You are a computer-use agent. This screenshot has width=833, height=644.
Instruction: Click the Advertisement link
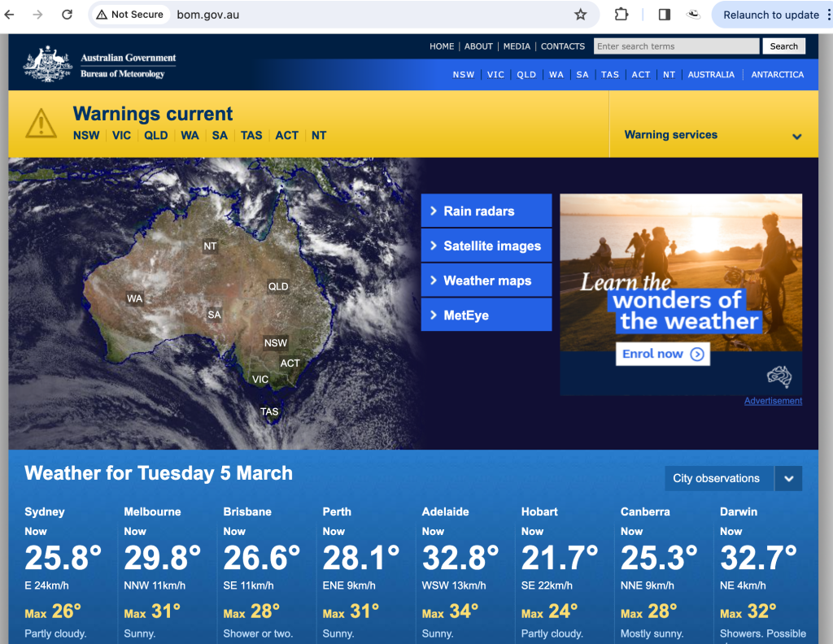[x=773, y=401]
